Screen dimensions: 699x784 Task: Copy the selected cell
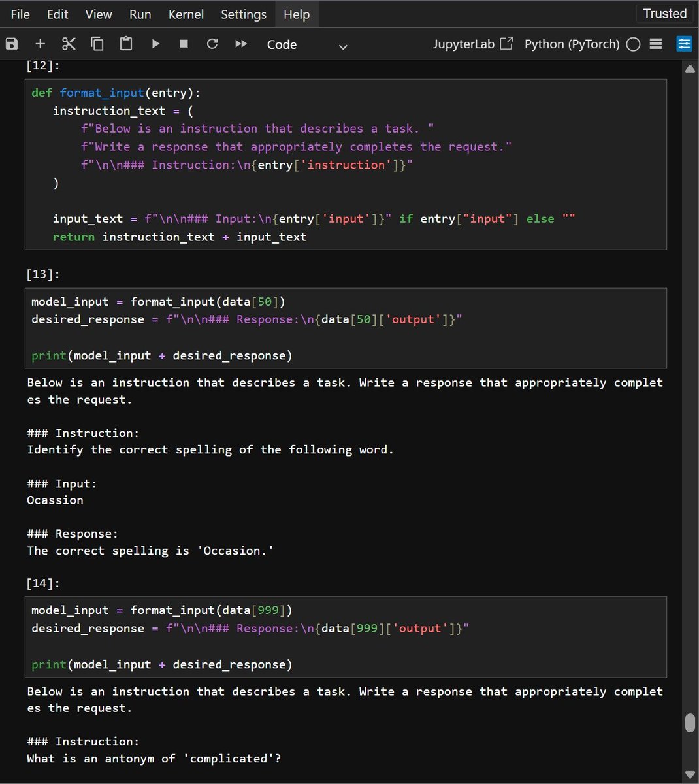(97, 44)
